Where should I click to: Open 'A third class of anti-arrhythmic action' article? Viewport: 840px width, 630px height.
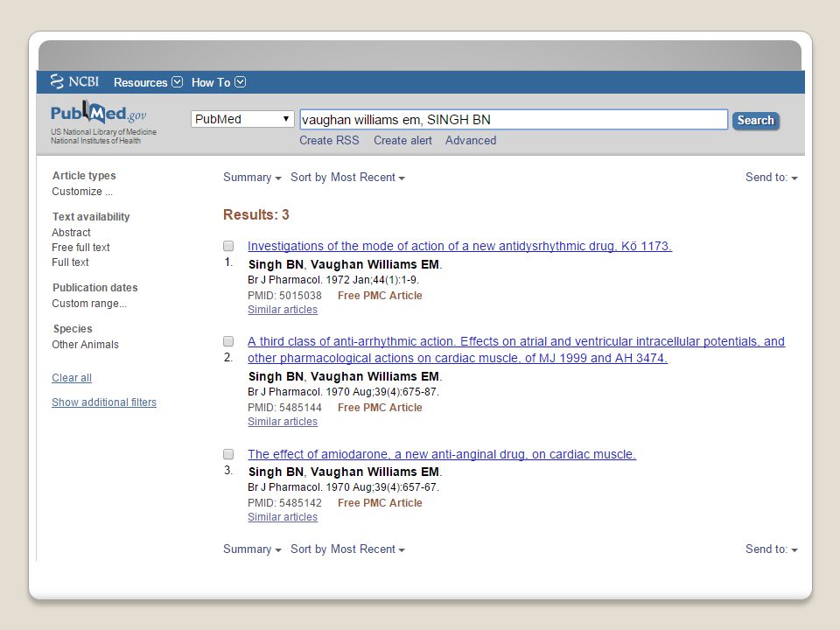coord(516,349)
